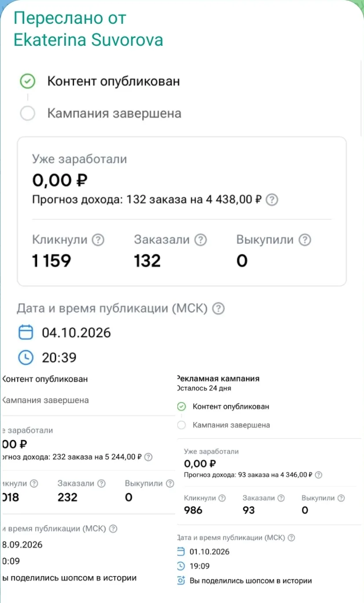This screenshot has width=364, height=603.
Task: Open help icon next to 'Заказали' above 132
Action: [201, 240]
